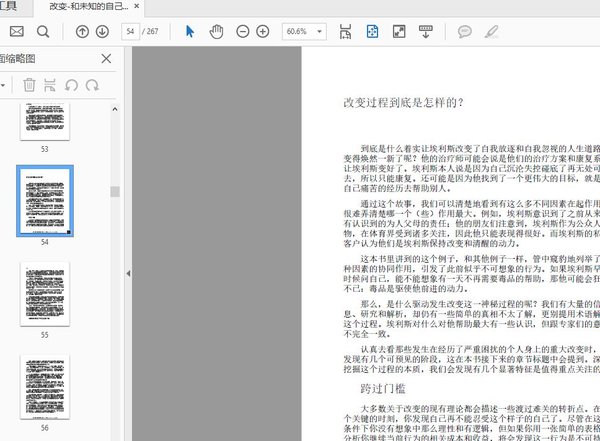The width and height of the screenshot is (600, 441).
Task: Go to previous page with up arrow
Action: pyautogui.click(x=82, y=31)
